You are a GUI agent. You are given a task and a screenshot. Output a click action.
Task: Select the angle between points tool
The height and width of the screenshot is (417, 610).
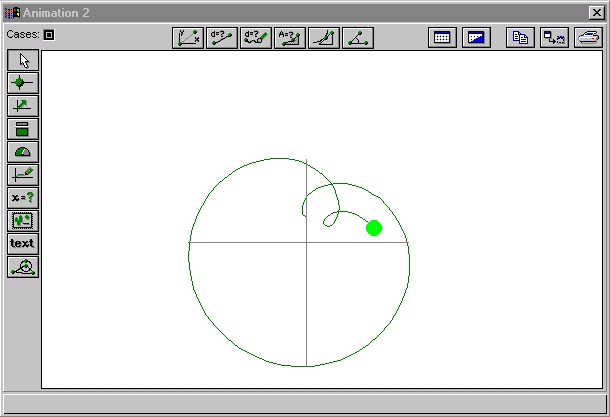(358, 38)
